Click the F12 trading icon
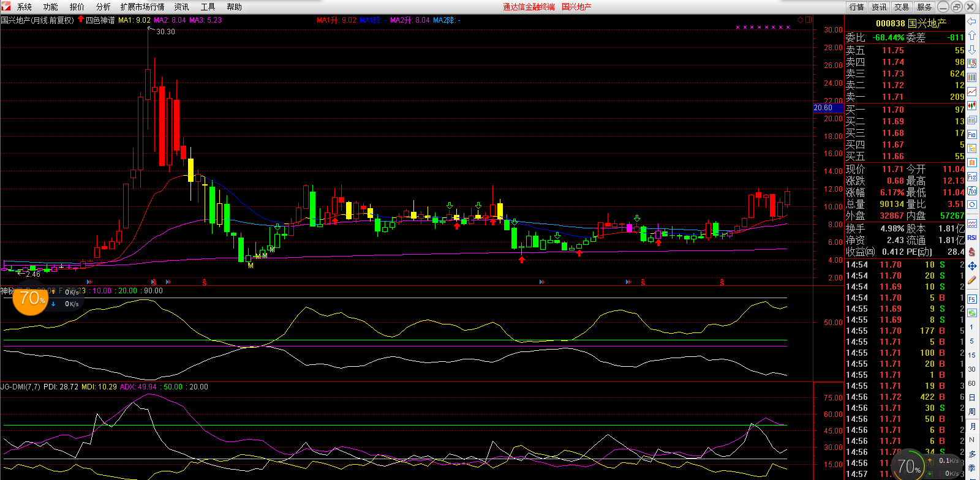 [x=972, y=176]
